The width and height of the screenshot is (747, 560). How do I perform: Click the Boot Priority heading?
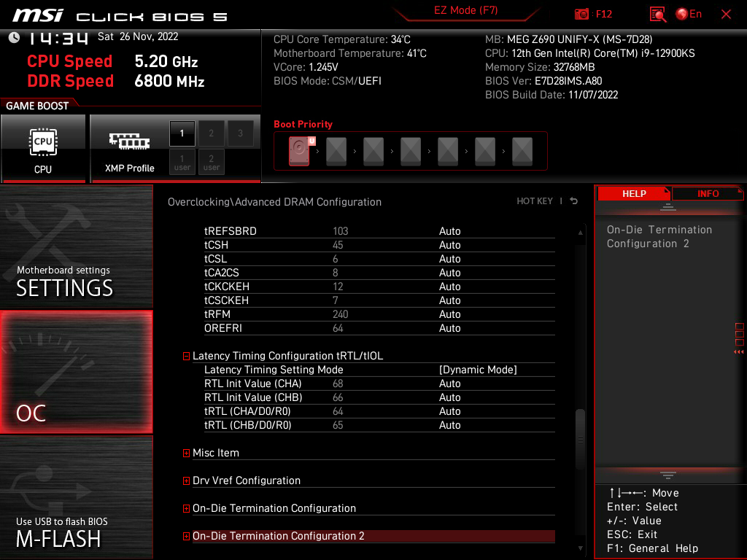tap(303, 124)
